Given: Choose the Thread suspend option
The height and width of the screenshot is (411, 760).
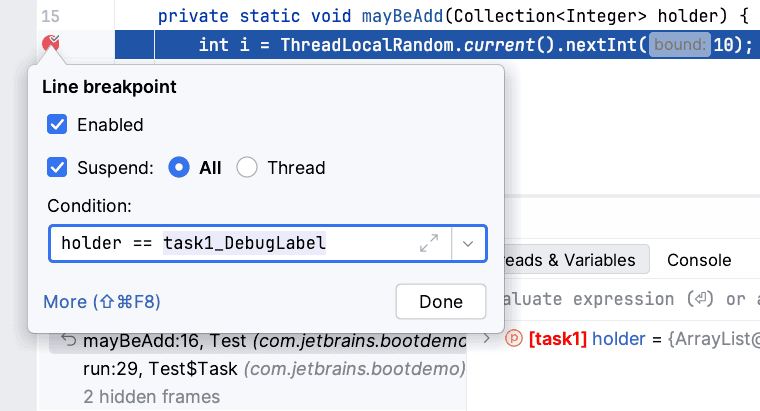Looking at the screenshot, I should coord(248,168).
